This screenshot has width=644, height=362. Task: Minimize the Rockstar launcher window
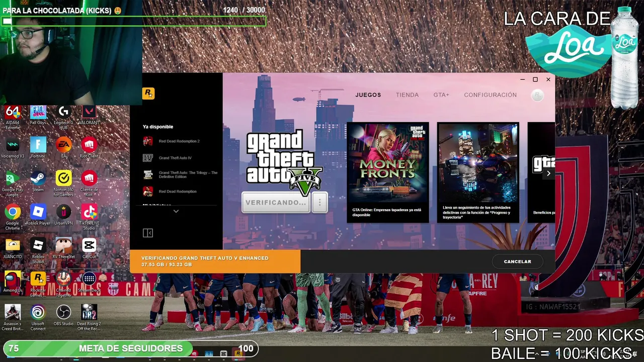point(523,79)
